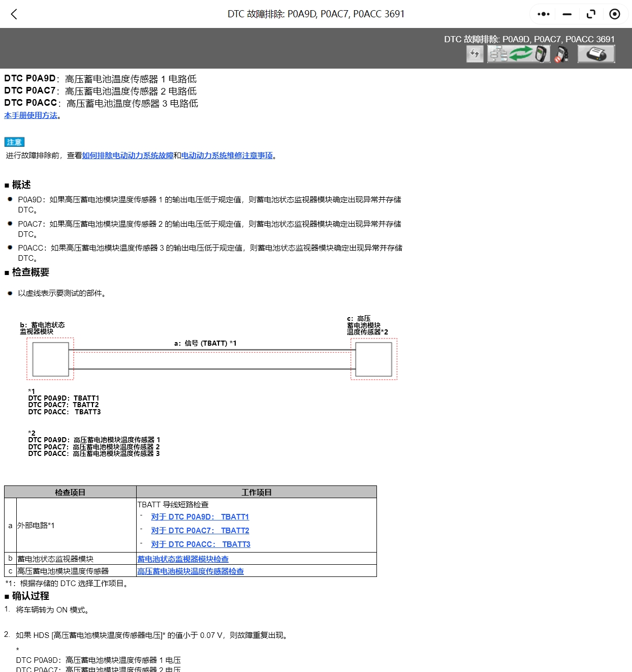Open the 如何排除电动动力系统故障 link
This screenshot has height=672, width=632.
pyautogui.click(x=128, y=155)
